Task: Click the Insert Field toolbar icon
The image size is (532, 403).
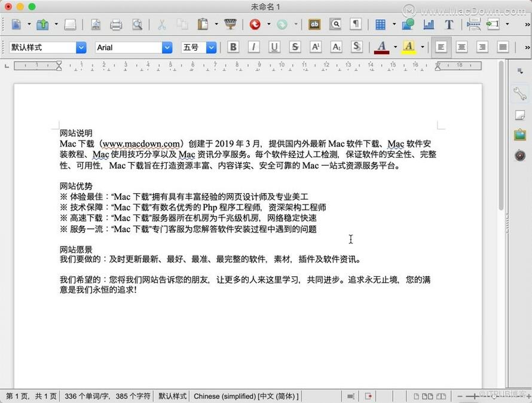Action: (x=493, y=25)
